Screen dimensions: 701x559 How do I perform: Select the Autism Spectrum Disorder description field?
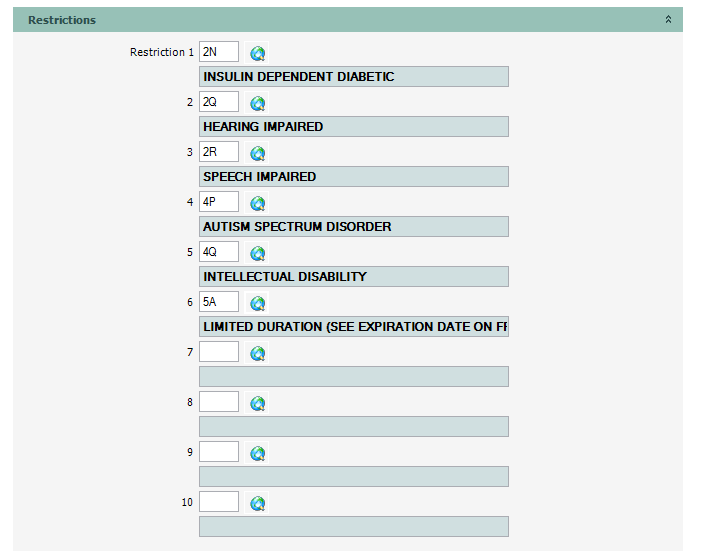[354, 227]
